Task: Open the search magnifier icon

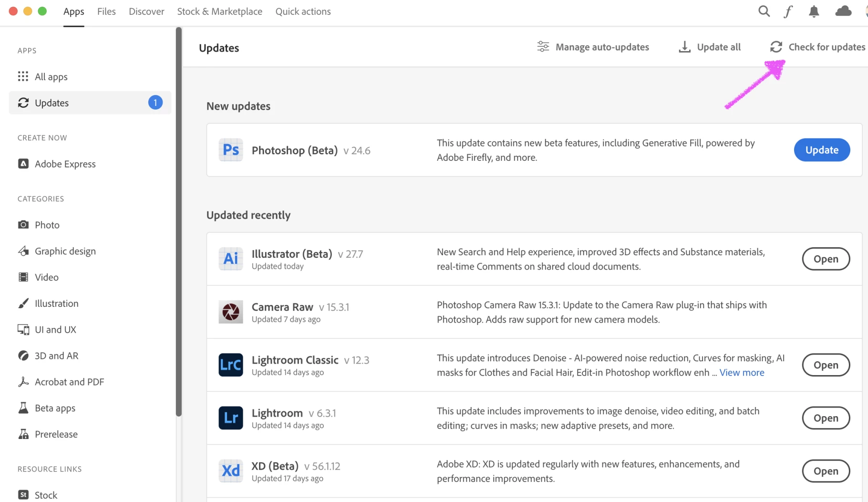Action: pyautogui.click(x=764, y=11)
